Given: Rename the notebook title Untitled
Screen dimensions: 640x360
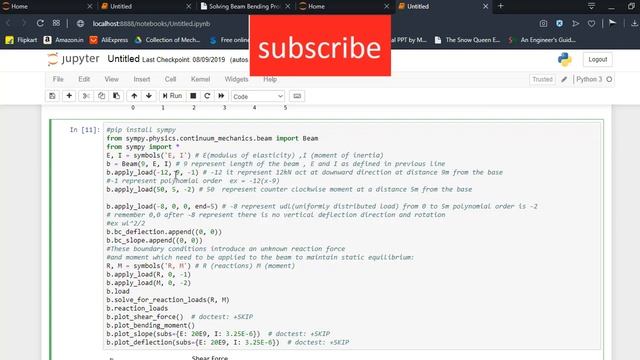Looking at the screenshot, I should [x=123, y=59].
